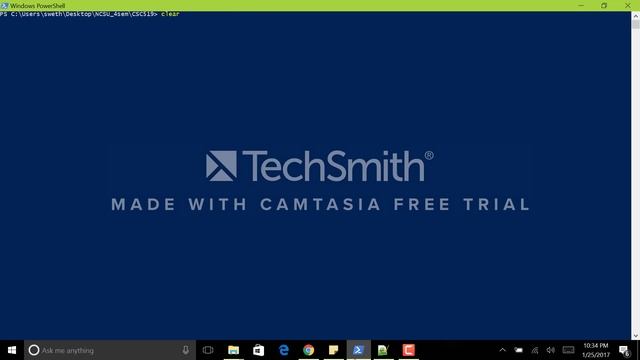Select the PowerShell taskbar icon
640x360 pixels.
[x=359, y=350]
